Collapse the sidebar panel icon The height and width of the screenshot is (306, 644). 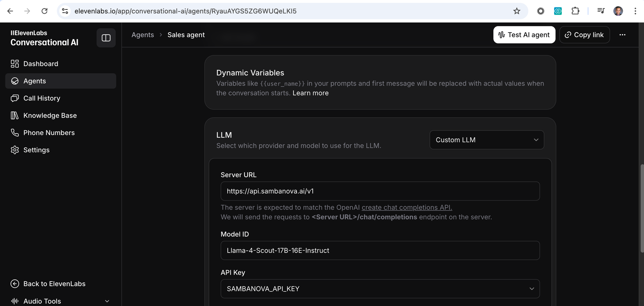[106, 38]
